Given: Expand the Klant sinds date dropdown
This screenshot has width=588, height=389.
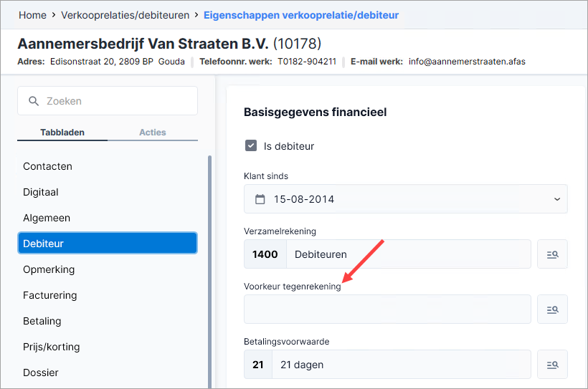Looking at the screenshot, I should (557, 199).
